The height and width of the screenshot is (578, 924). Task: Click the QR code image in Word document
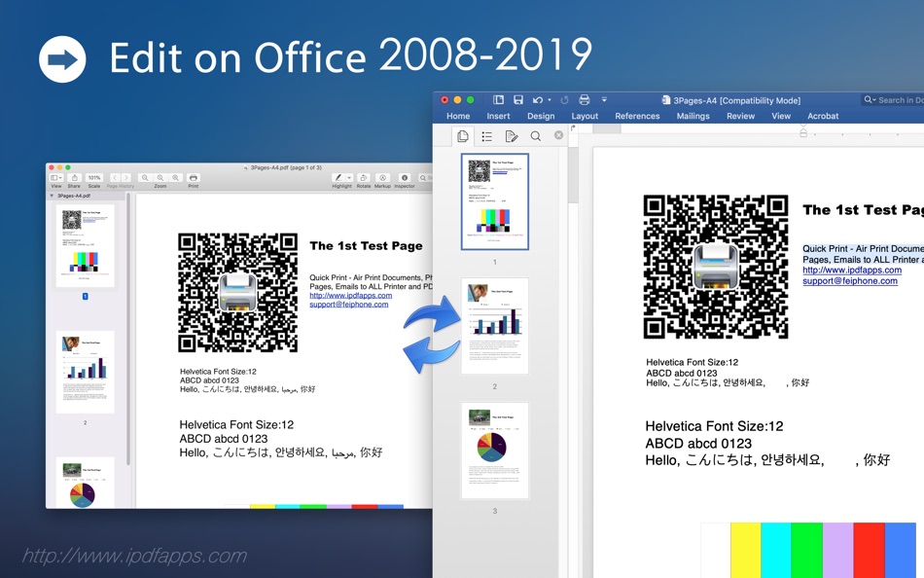[x=716, y=268]
